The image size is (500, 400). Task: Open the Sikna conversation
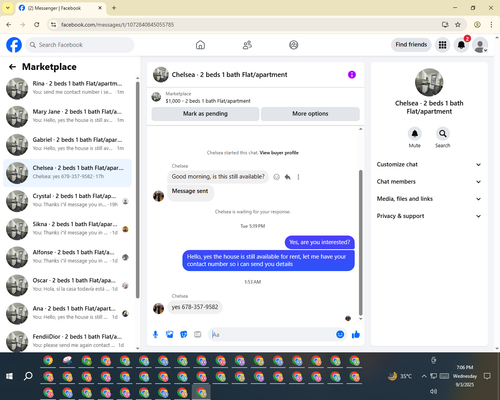pos(67,229)
